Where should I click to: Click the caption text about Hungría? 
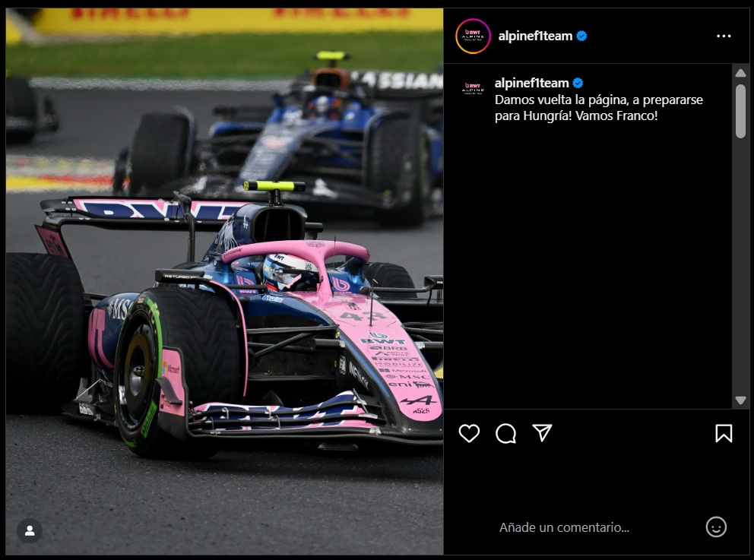[599, 108]
